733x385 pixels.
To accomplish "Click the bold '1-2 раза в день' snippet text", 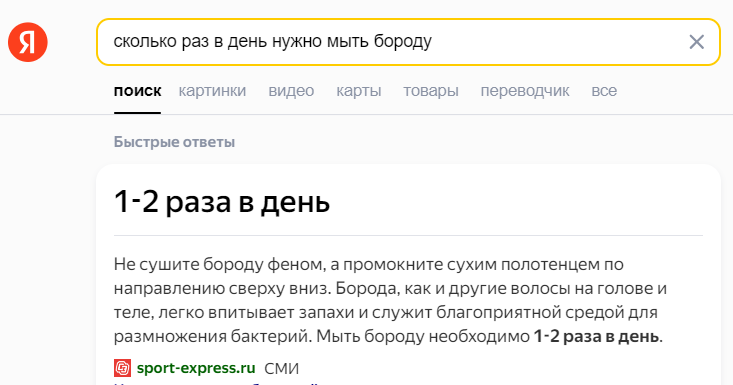I will pos(597,336).
